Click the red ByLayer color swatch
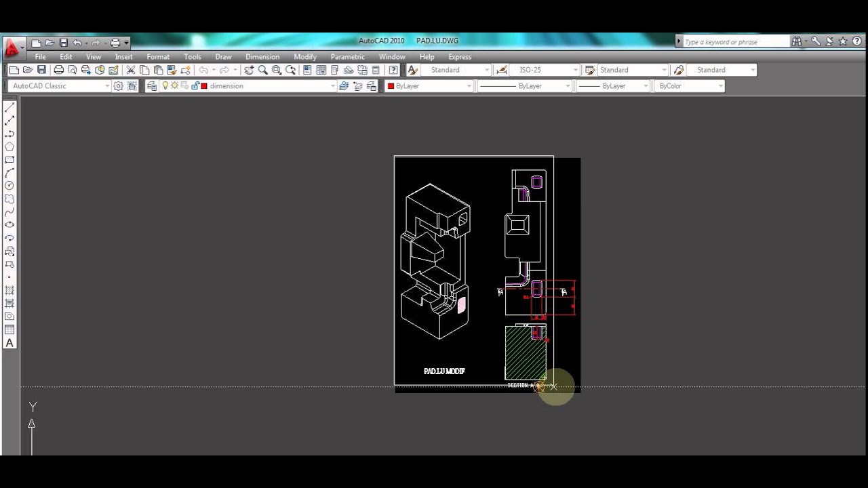 pyautogui.click(x=391, y=86)
